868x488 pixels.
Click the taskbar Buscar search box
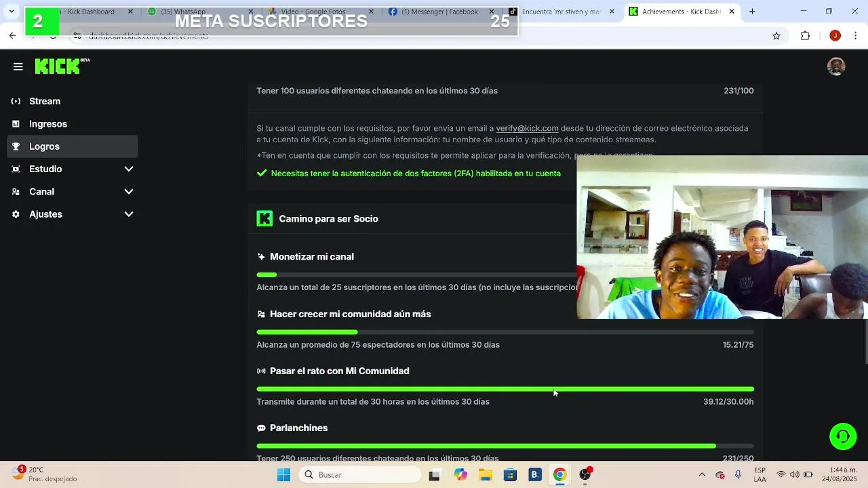tap(359, 474)
